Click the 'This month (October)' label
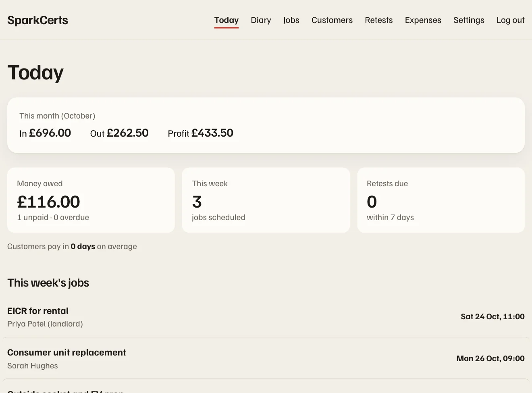The height and width of the screenshot is (393, 532). coord(57,116)
